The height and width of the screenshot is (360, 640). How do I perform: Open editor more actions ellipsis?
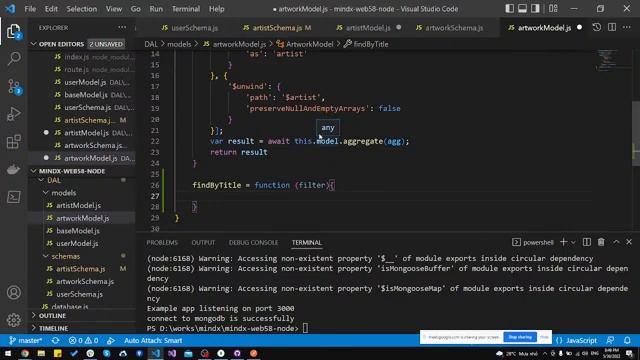(x=627, y=27)
